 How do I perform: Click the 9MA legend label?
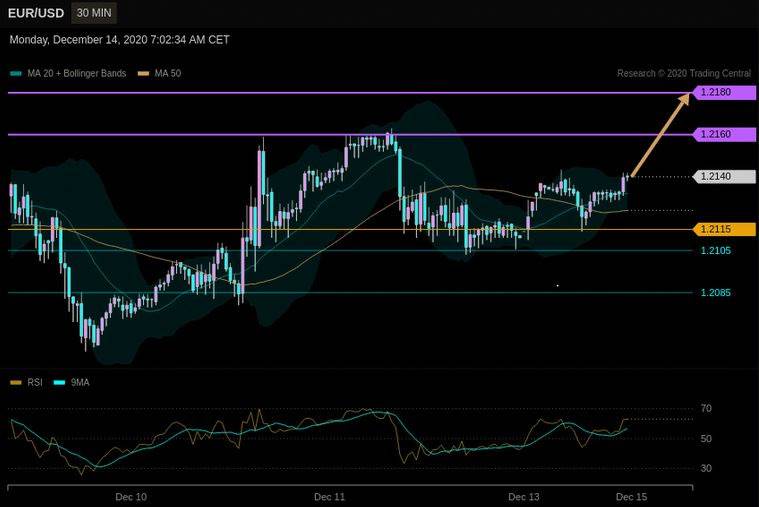pyautogui.click(x=80, y=383)
